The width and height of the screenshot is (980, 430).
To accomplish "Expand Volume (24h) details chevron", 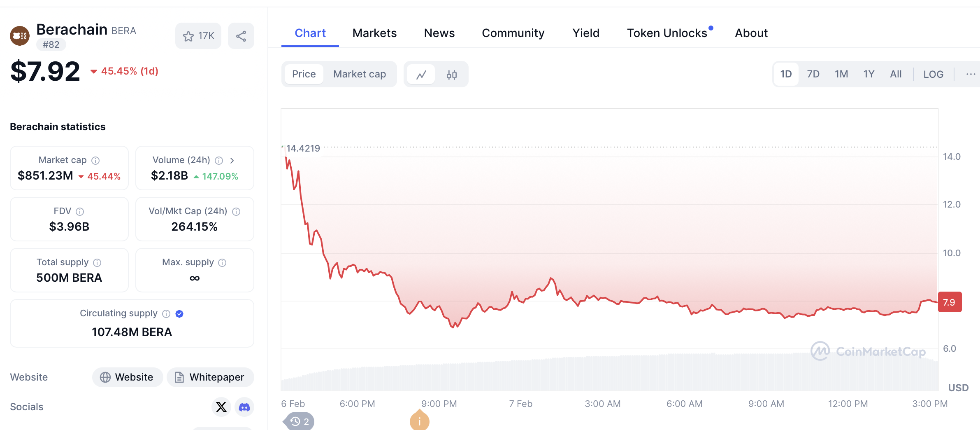I will pos(232,160).
